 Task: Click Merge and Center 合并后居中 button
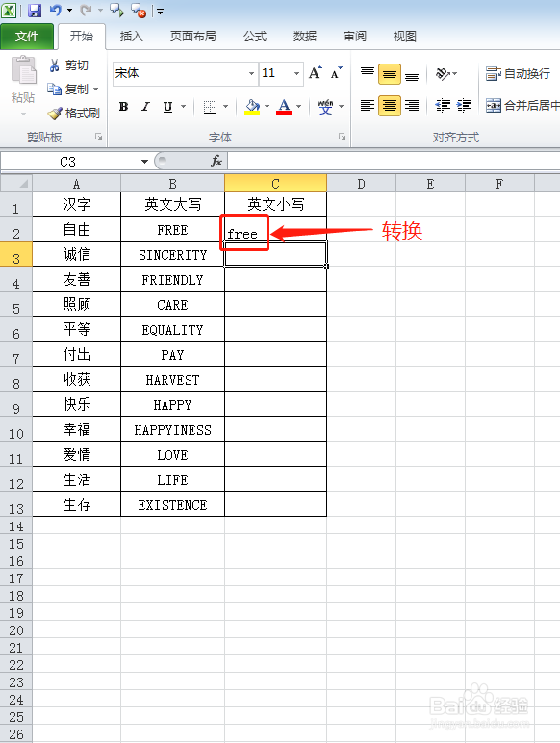[522, 105]
